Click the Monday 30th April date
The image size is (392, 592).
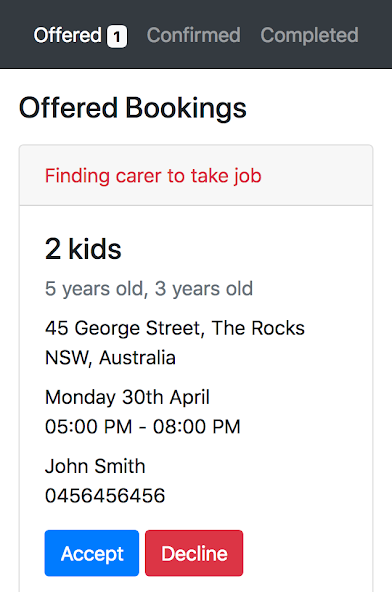pyautogui.click(x=127, y=397)
